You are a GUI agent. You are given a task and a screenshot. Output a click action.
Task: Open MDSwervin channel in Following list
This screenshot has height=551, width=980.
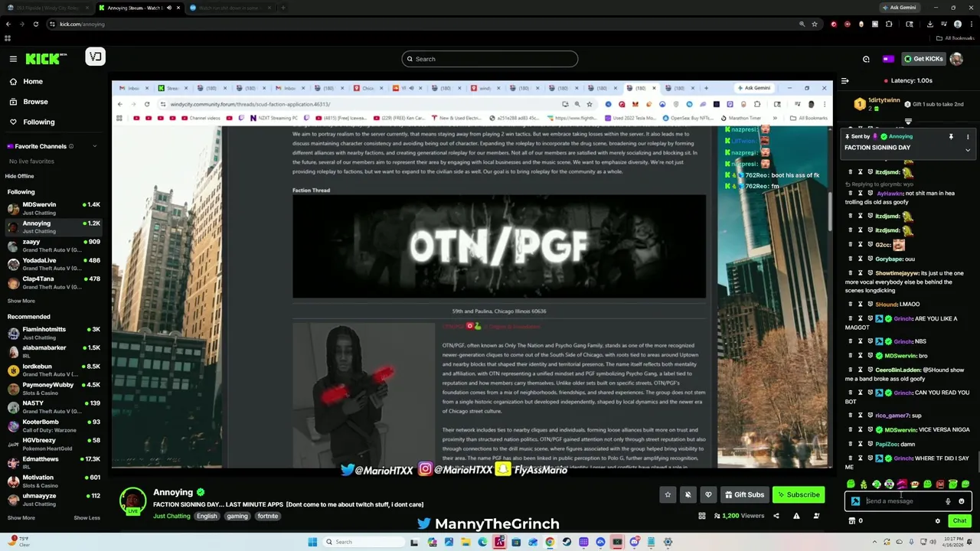(x=53, y=208)
